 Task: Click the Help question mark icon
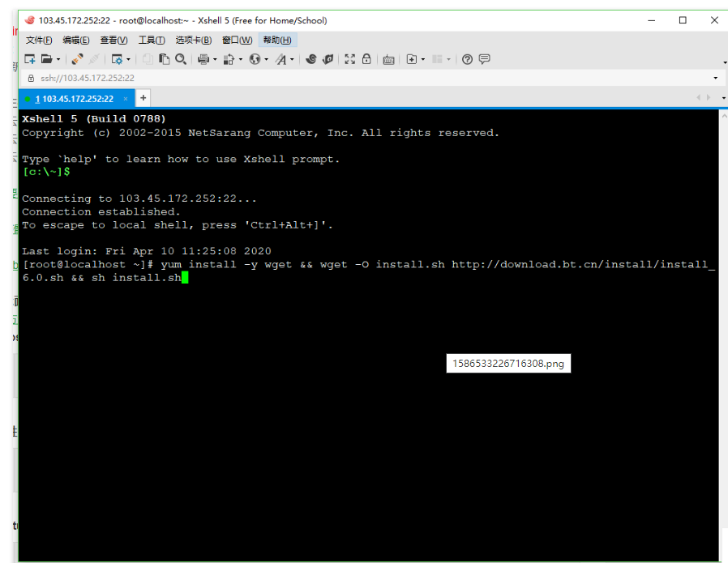[x=467, y=59]
